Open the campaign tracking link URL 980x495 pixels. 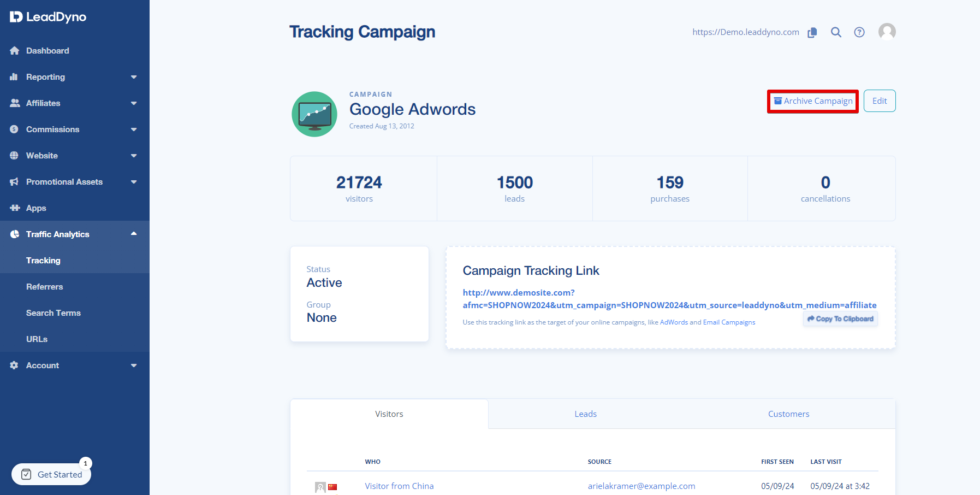tap(669, 299)
